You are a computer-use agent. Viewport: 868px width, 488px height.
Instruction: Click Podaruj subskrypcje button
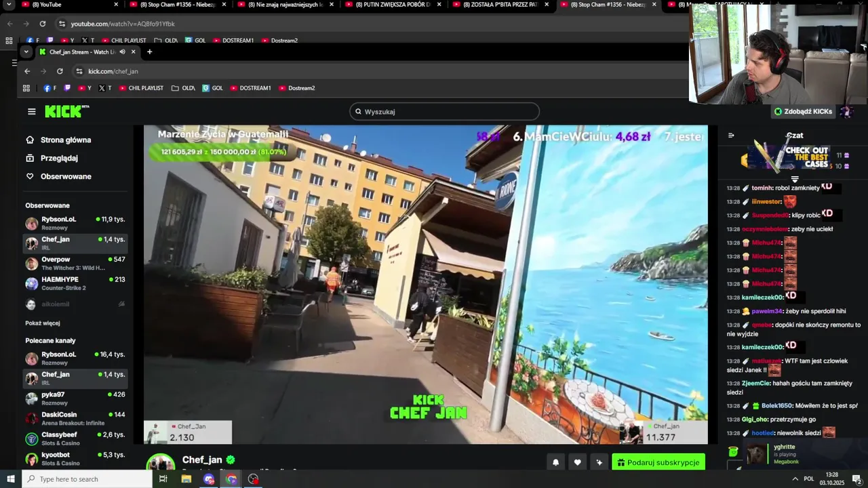click(x=658, y=462)
